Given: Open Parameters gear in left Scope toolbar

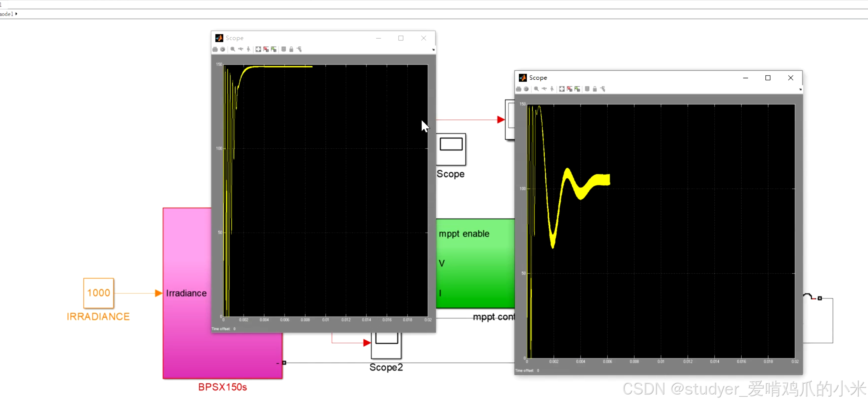Looking at the screenshot, I should [223, 49].
